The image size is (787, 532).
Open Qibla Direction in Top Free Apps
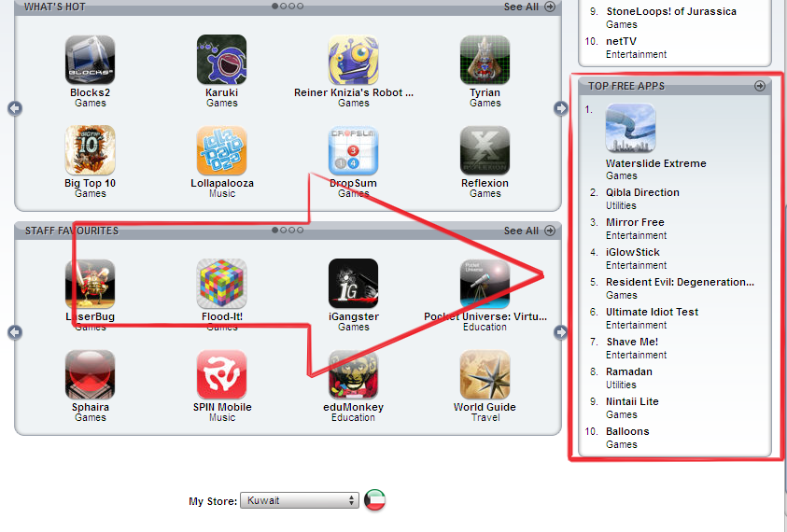pos(642,192)
